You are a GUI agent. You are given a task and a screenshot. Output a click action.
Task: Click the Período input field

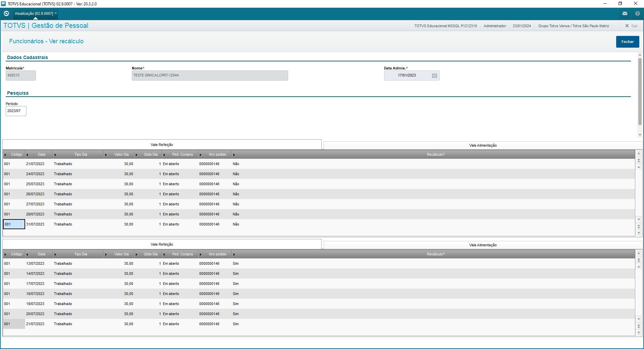[16, 111]
